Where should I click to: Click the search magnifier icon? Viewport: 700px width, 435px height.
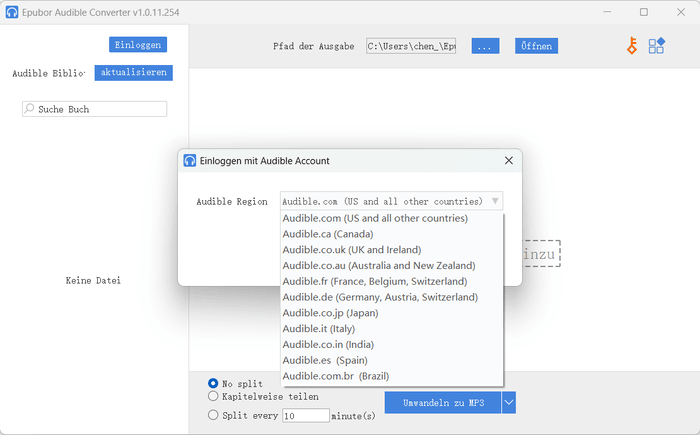point(29,109)
